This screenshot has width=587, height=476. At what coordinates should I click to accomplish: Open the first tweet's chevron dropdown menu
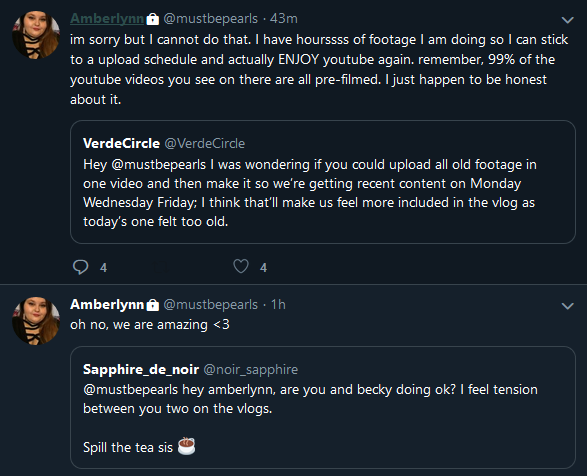pos(568,20)
